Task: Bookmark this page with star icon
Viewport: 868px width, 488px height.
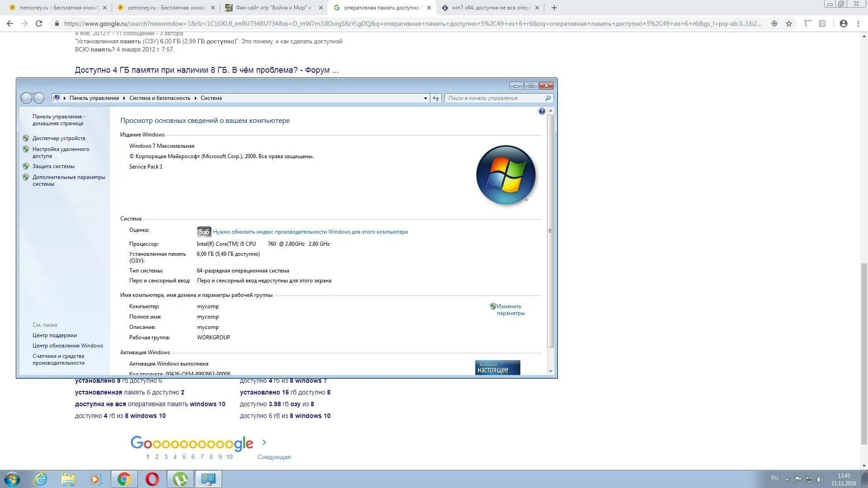Action: tap(789, 23)
